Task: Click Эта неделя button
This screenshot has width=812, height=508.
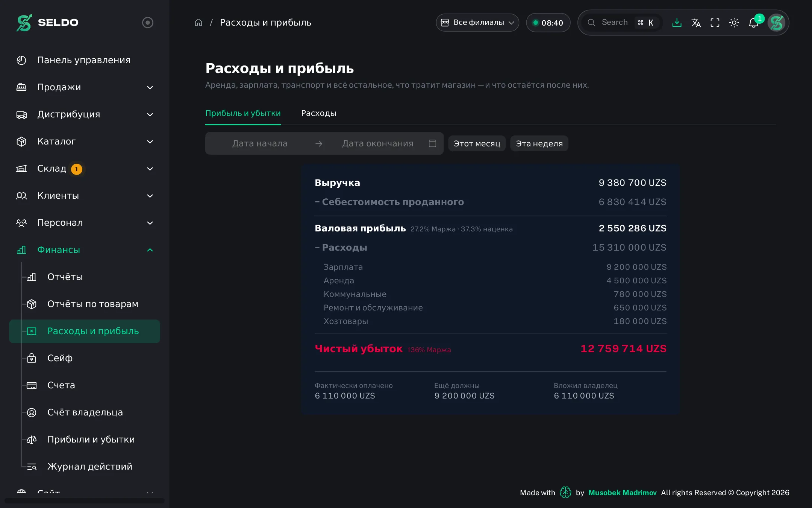Action: pyautogui.click(x=539, y=143)
